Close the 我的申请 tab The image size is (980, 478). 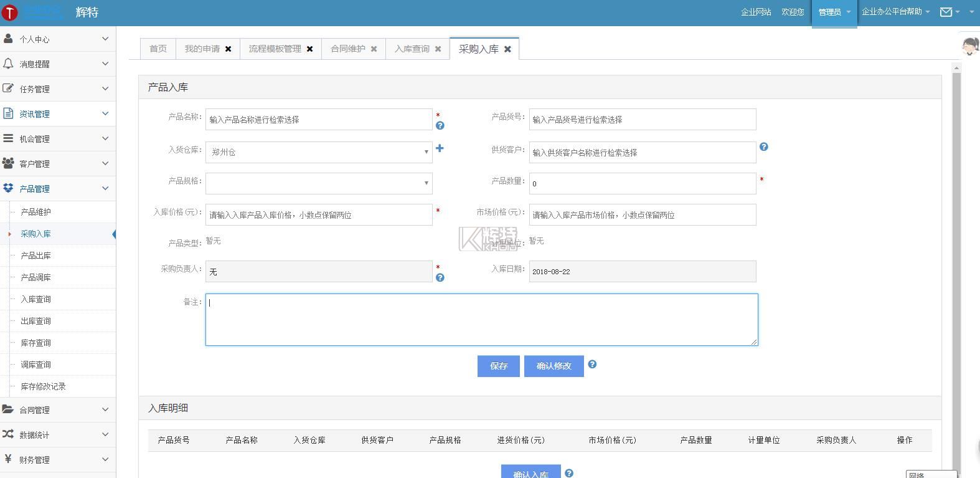click(x=228, y=49)
